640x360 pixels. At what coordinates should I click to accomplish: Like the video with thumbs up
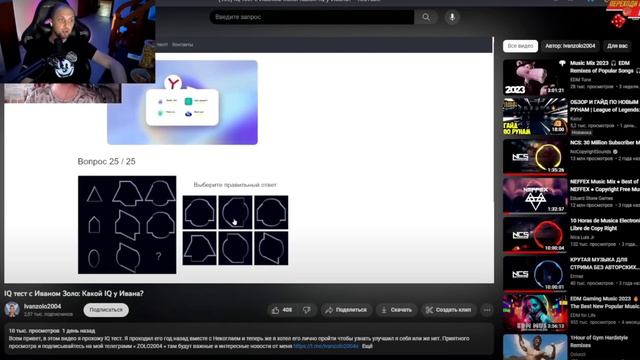point(282,310)
